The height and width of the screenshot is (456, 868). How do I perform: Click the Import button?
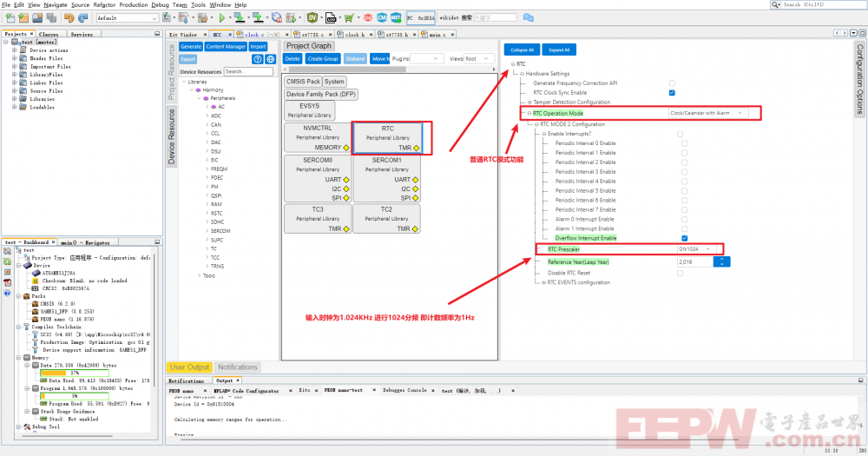pos(258,47)
